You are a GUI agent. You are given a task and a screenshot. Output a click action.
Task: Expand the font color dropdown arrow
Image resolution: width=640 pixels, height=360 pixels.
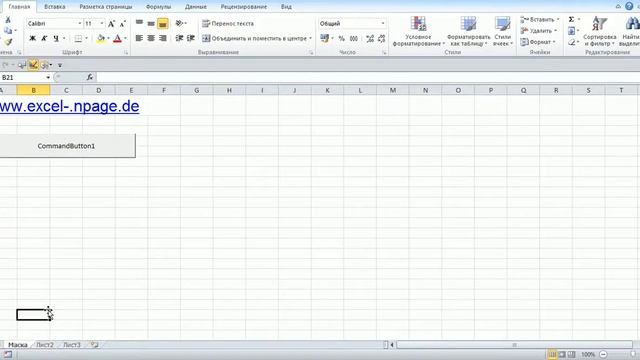tap(125, 38)
